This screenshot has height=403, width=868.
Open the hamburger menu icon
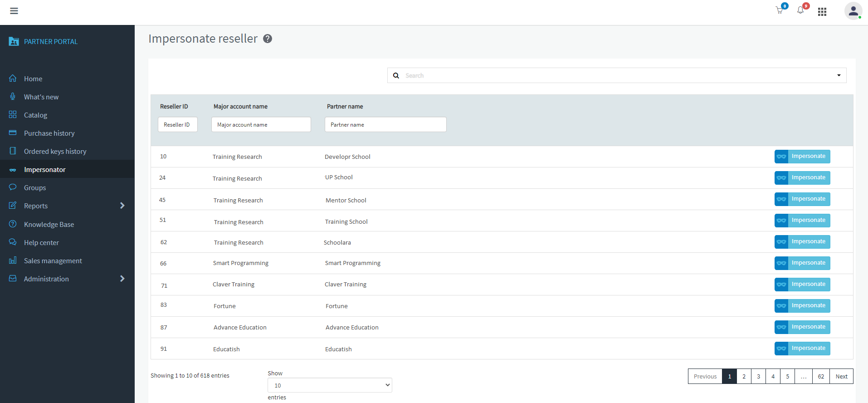(14, 11)
